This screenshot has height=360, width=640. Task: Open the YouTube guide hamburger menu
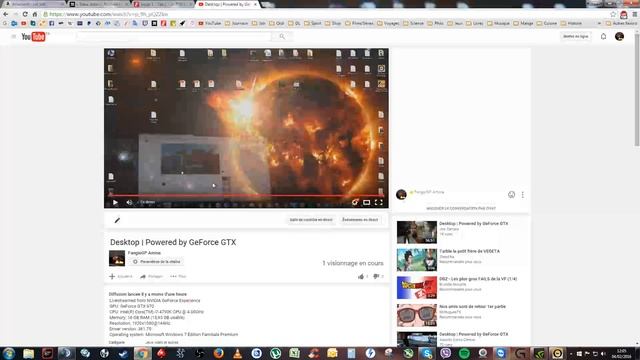[13, 36]
